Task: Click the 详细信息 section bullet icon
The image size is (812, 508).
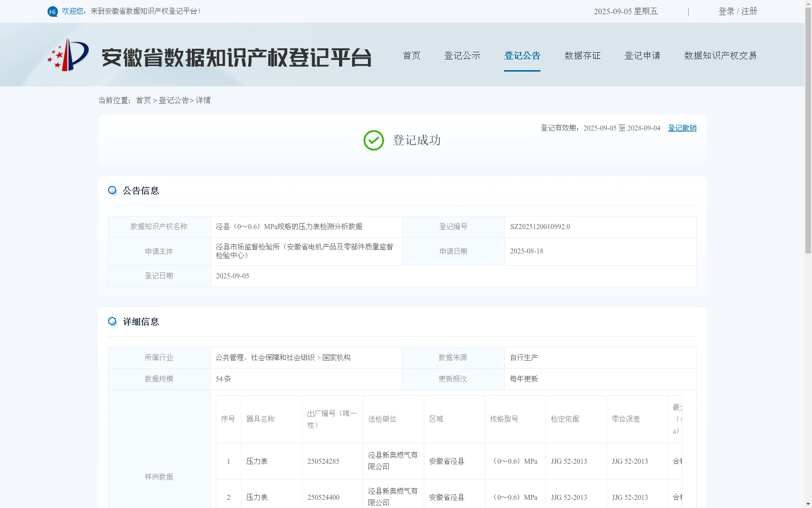Action: (112, 322)
